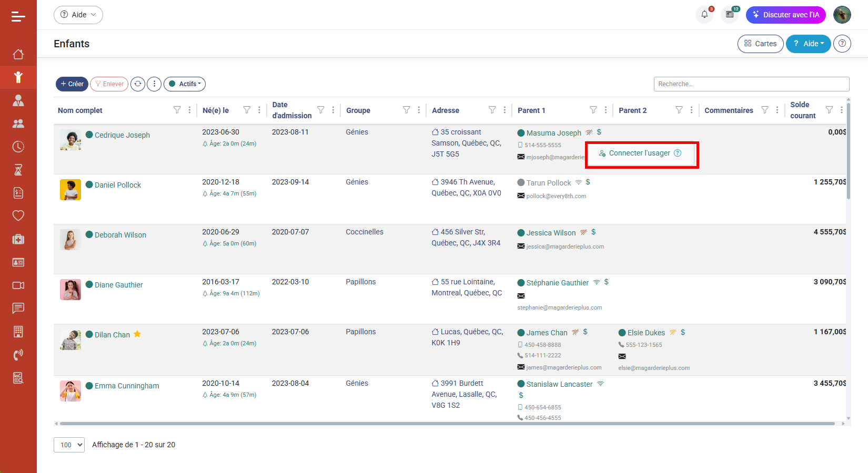Click the first-aid kit sidebar icon
The image size is (868, 473).
click(x=18, y=239)
